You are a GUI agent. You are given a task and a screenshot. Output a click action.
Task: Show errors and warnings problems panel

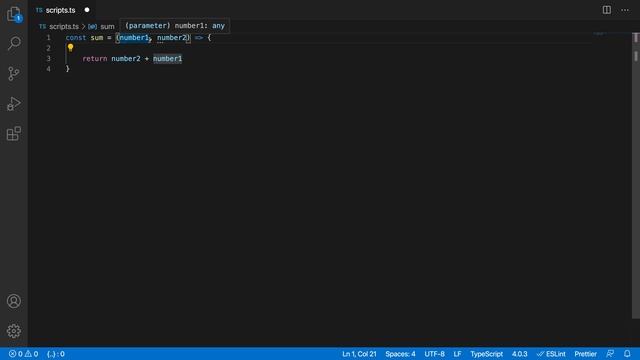click(24, 354)
